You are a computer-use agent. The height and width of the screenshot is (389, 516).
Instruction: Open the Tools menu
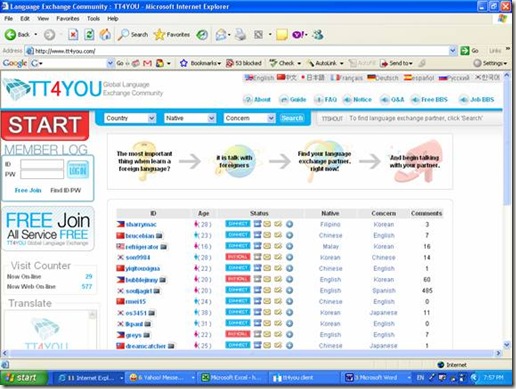[x=93, y=19]
